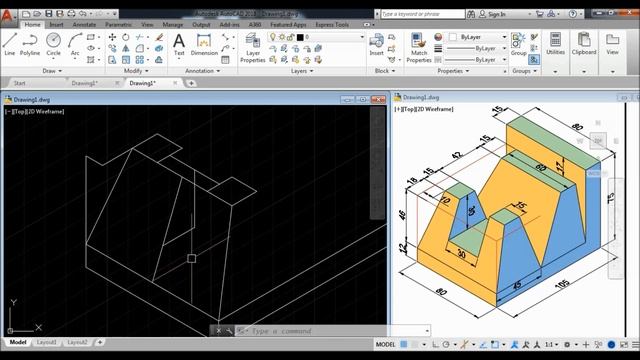The image size is (640, 360).
Task: Activate the Move tool in Modify
Action: click(112, 37)
